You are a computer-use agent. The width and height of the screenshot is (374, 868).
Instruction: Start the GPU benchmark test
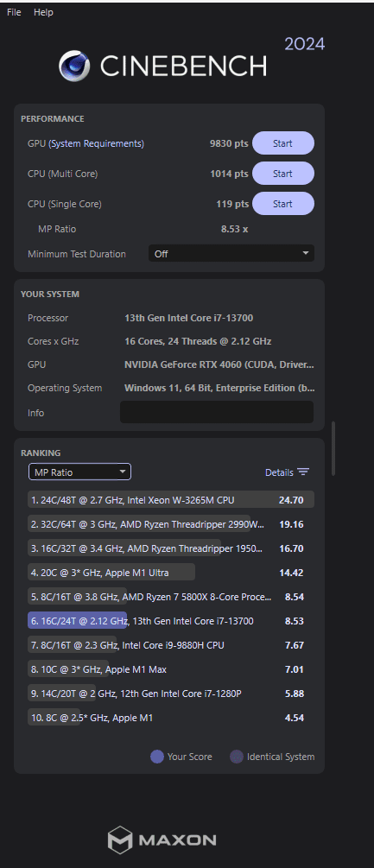[x=283, y=143]
